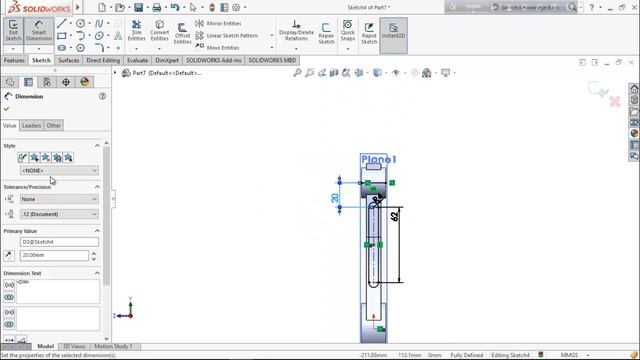The image size is (640, 360).
Task: Toggle Rapid Sketch mode
Action: (369, 33)
